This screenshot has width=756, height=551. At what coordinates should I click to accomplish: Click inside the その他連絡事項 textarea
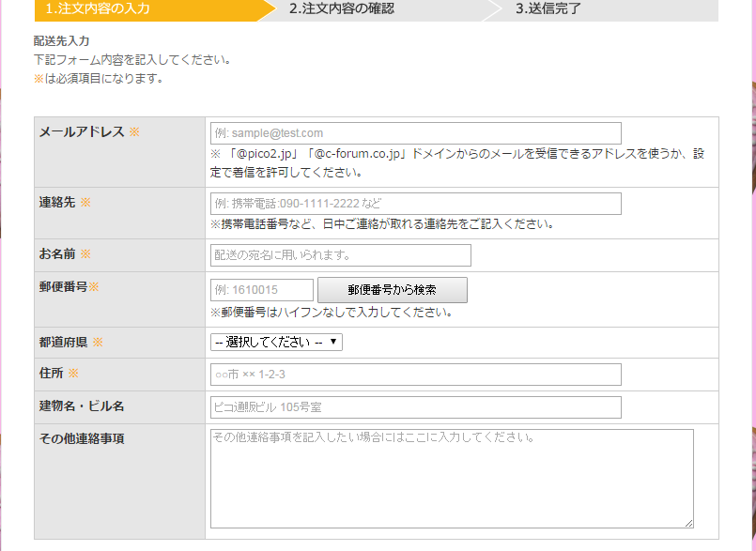coord(451,478)
